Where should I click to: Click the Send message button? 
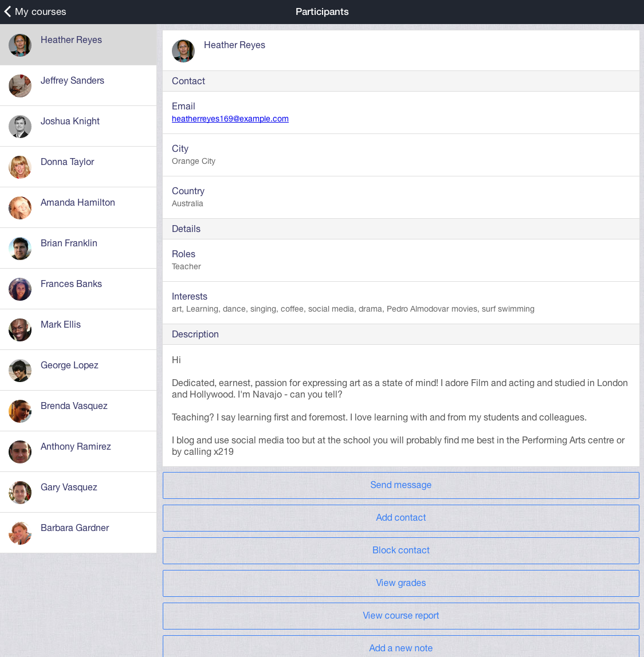(401, 485)
